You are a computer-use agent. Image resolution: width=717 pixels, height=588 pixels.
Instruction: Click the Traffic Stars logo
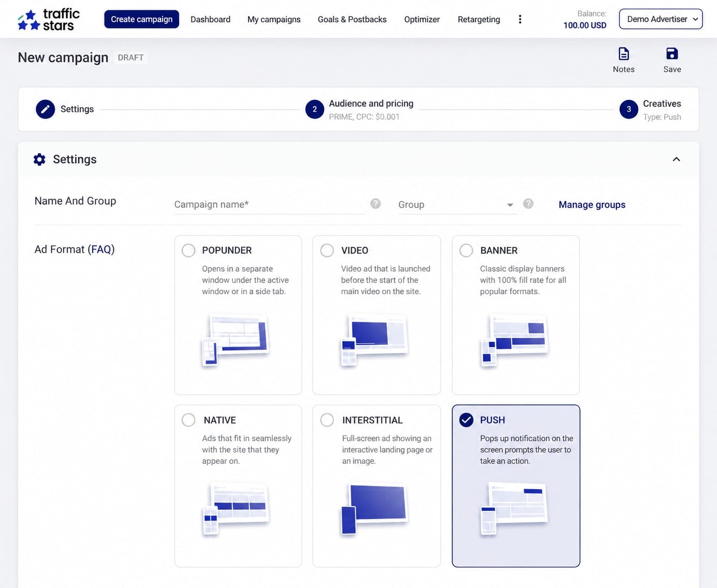tap(49, 20)
